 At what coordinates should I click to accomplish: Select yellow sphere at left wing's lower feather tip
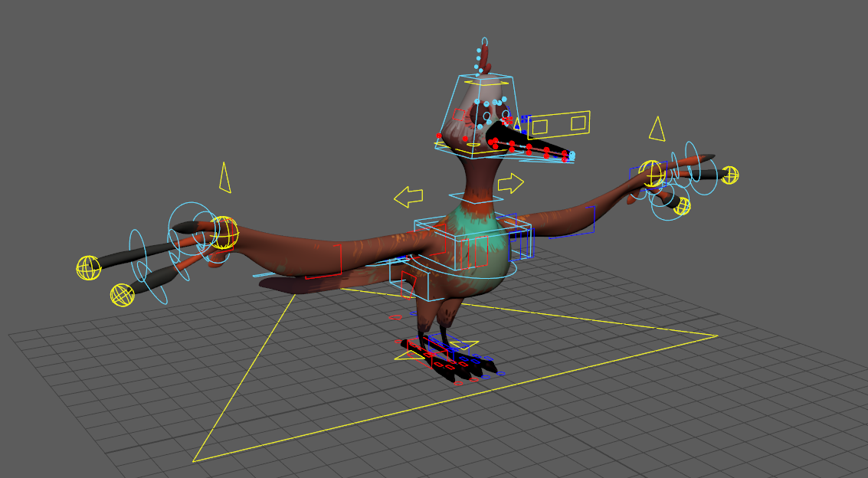tap(123, 295)
